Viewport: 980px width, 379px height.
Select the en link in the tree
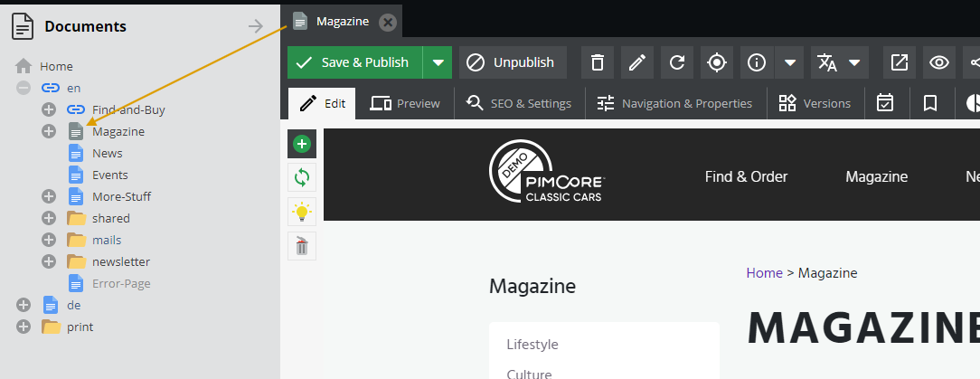pyautogui.click(x=74, y=88)
